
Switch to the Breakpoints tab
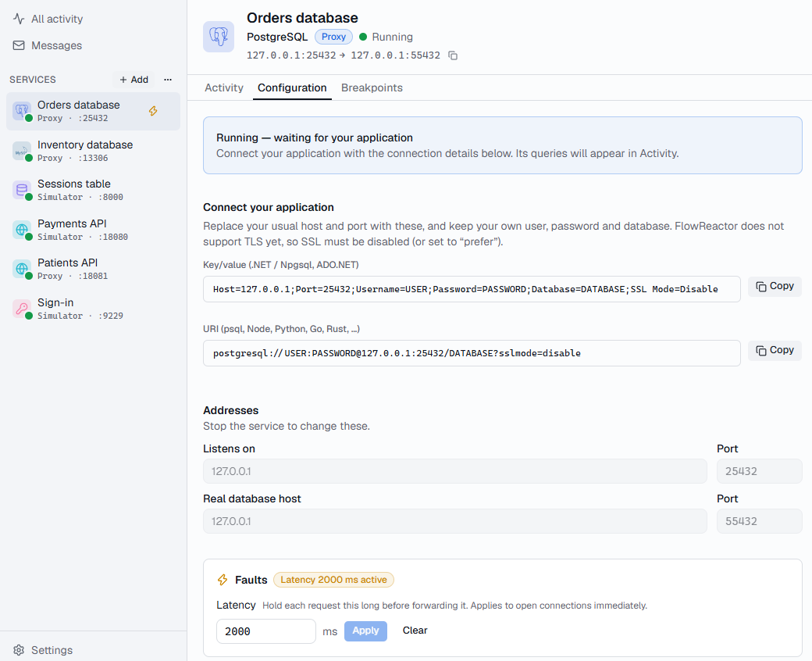tap(372, 88)
